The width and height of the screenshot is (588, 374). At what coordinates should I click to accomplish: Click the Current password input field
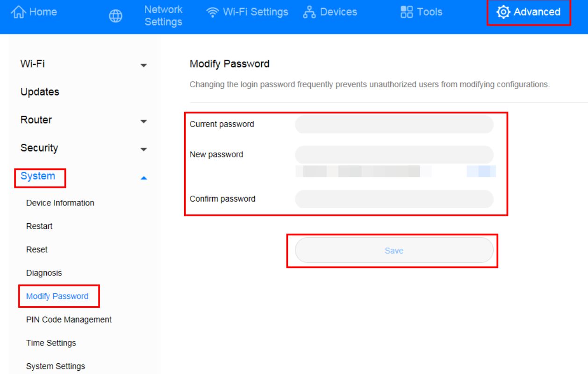(394, 124)
